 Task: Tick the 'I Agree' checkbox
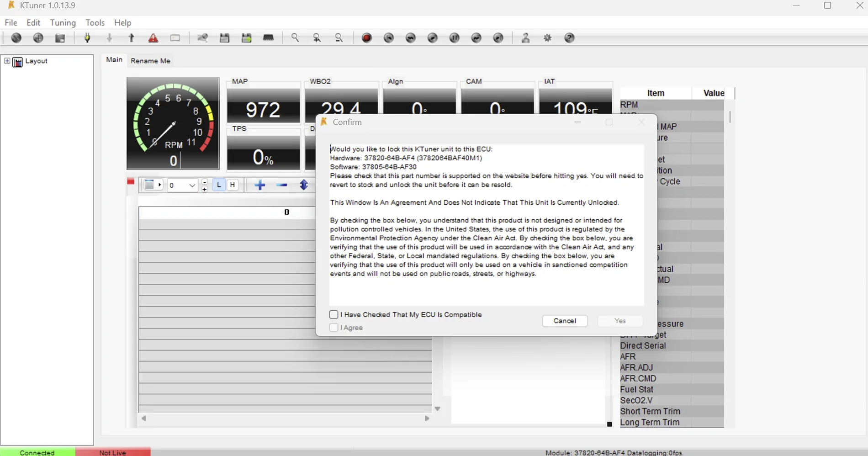coord(333,328)
